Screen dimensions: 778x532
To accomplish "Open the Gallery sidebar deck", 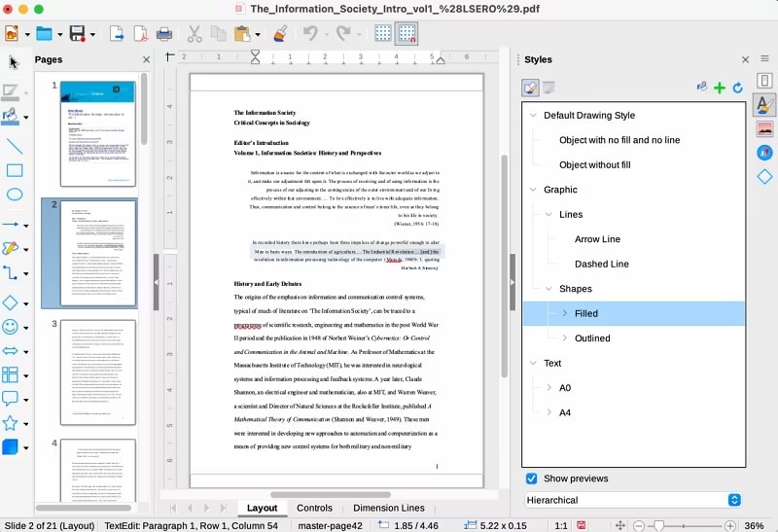I will point(764,129).
